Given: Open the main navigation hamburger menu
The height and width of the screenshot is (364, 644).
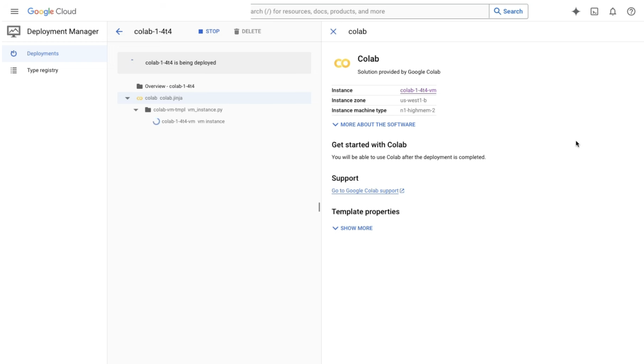Looking at the screenshot, I should [14, 11].
